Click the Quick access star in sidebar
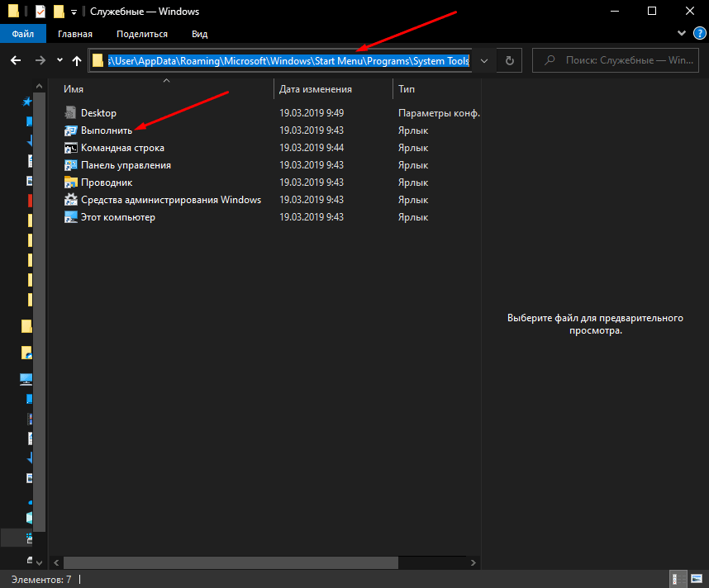The height and width of the screenshot is (588, 709). (27, 102)
